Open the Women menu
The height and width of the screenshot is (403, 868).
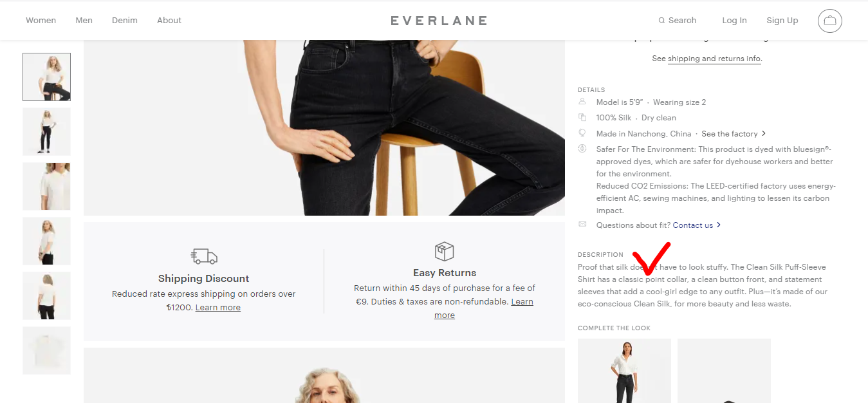[41, 21]
